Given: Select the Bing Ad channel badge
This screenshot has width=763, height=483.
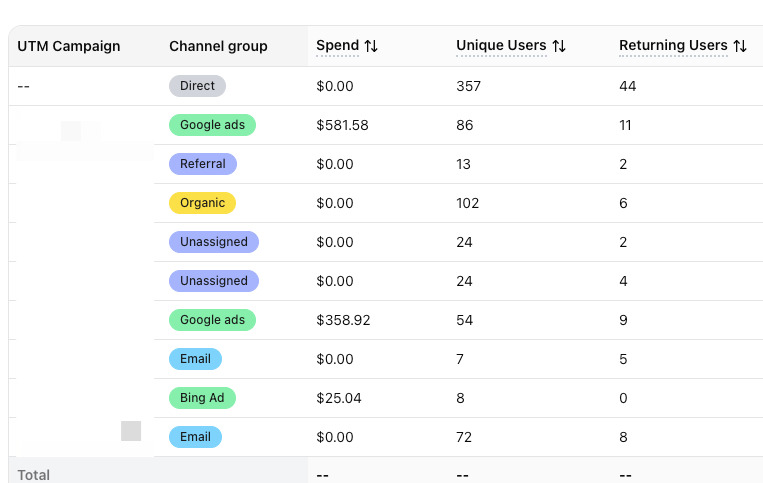Looking at the screenshot, I should (x=202, y=398).
